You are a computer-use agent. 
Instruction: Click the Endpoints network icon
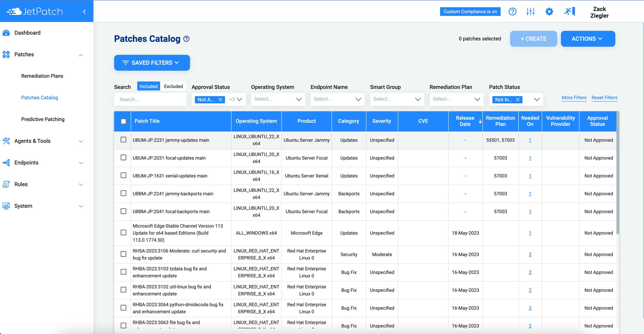pyautogui.click(x=6, y=163)
